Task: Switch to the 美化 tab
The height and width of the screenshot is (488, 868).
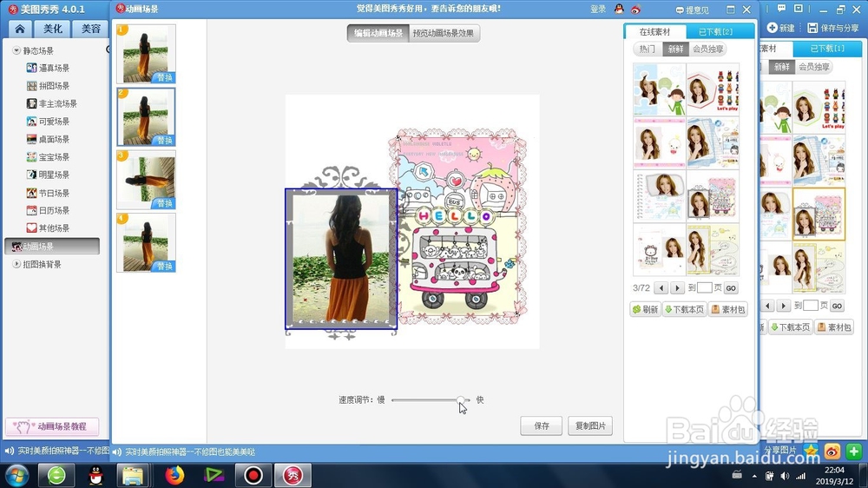Action: point(53,29)
